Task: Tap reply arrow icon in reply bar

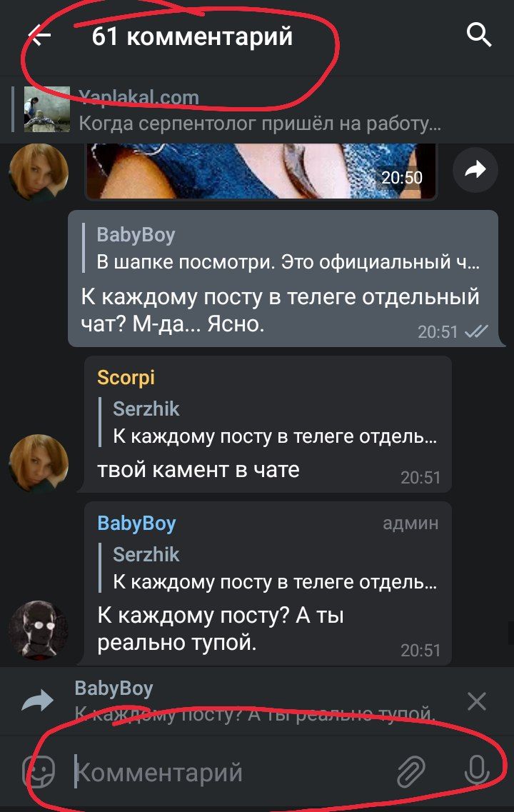Action: (38, 701)
